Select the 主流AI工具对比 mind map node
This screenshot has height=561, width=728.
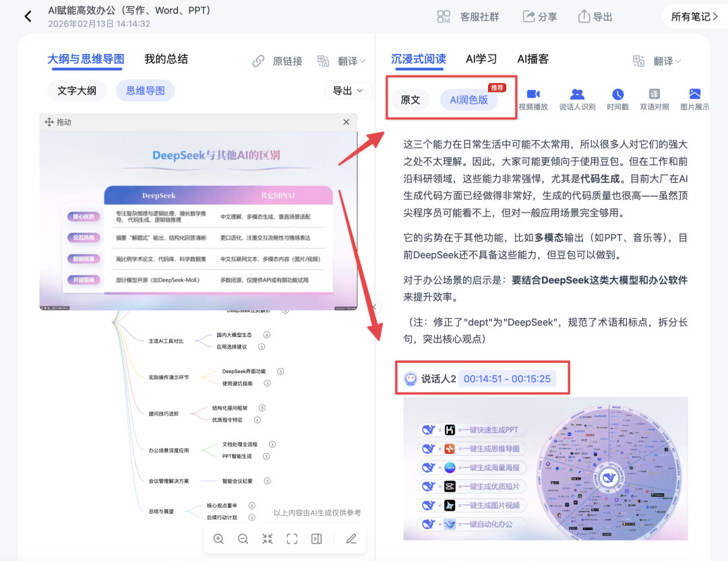166,341
